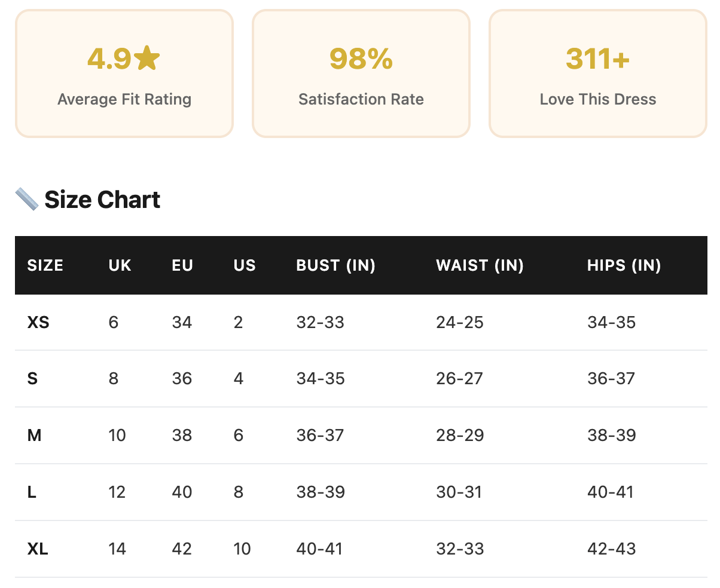Viewport: 720px width, 588px height.
Task: Click the 311+ Love This Dress card
Action: tap(598, 73)
